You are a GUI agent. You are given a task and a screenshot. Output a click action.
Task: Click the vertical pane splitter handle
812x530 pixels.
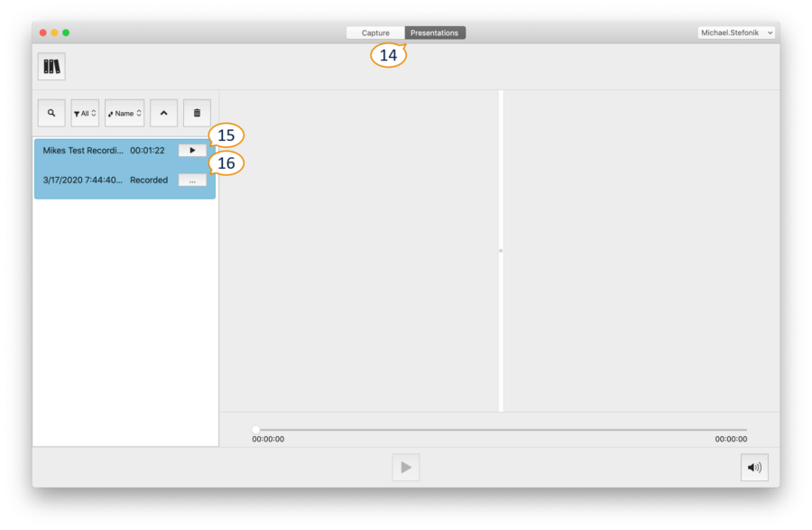click(x=501, y=251)
